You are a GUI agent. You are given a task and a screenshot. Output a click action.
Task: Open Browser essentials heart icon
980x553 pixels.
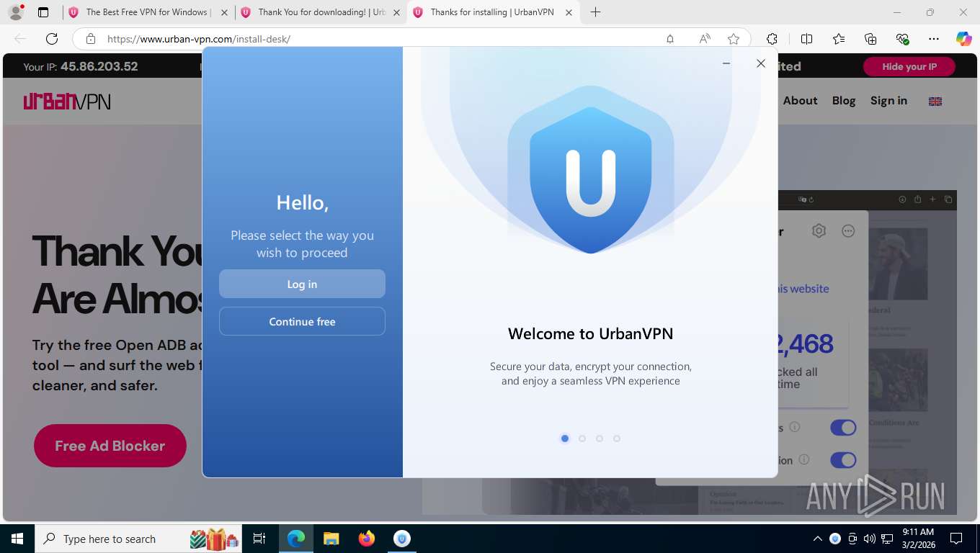(902, 39)
